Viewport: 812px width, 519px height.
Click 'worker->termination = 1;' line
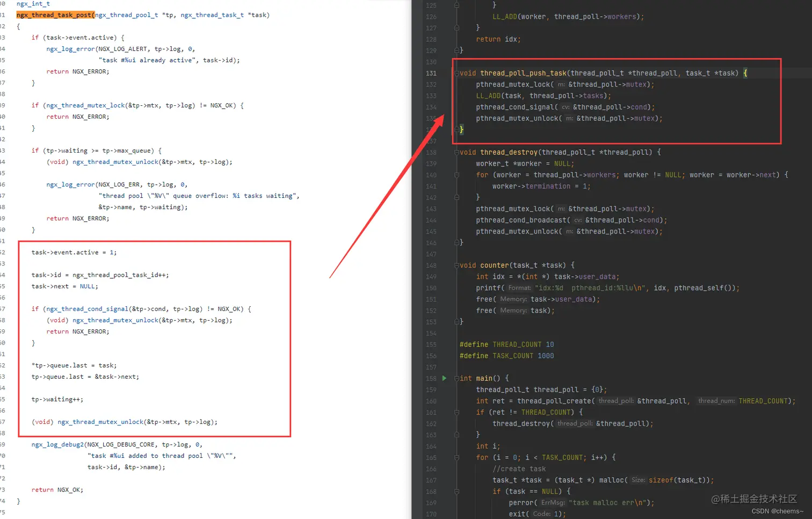coord(541,186)
